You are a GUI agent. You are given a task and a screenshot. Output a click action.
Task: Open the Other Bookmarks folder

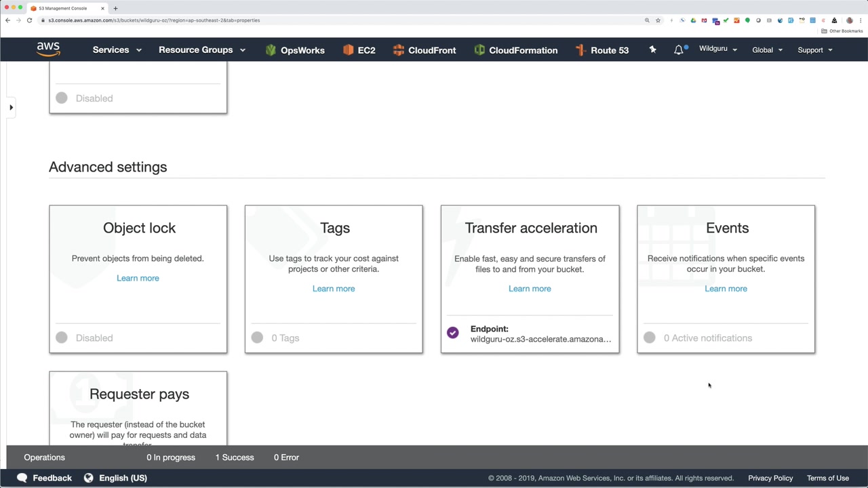click(x=843, y=31)
